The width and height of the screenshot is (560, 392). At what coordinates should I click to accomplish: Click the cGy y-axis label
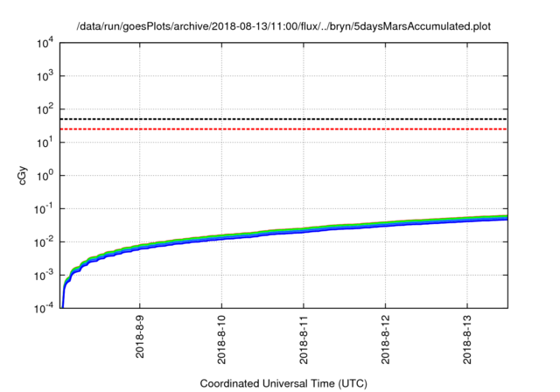22,176
